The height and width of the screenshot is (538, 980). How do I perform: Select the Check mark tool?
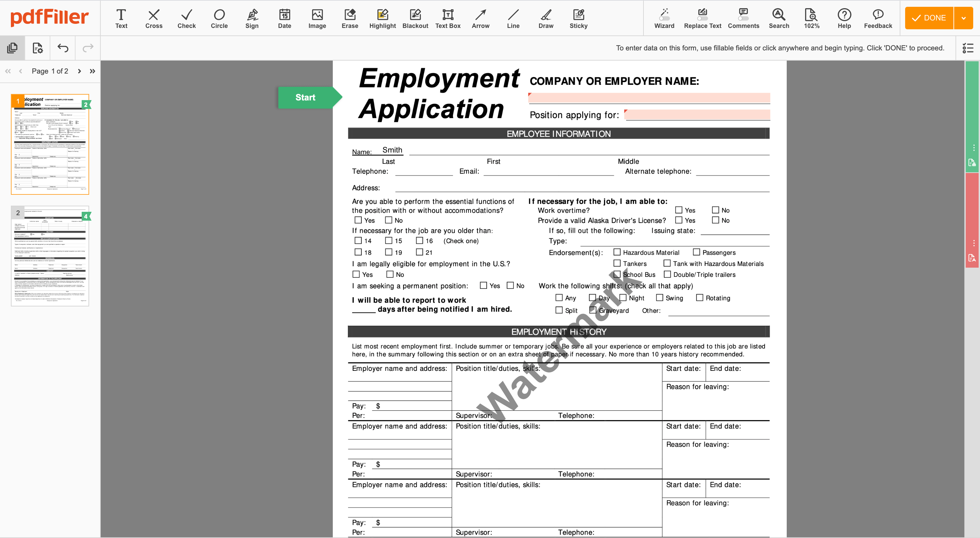[x=186, y=18]
